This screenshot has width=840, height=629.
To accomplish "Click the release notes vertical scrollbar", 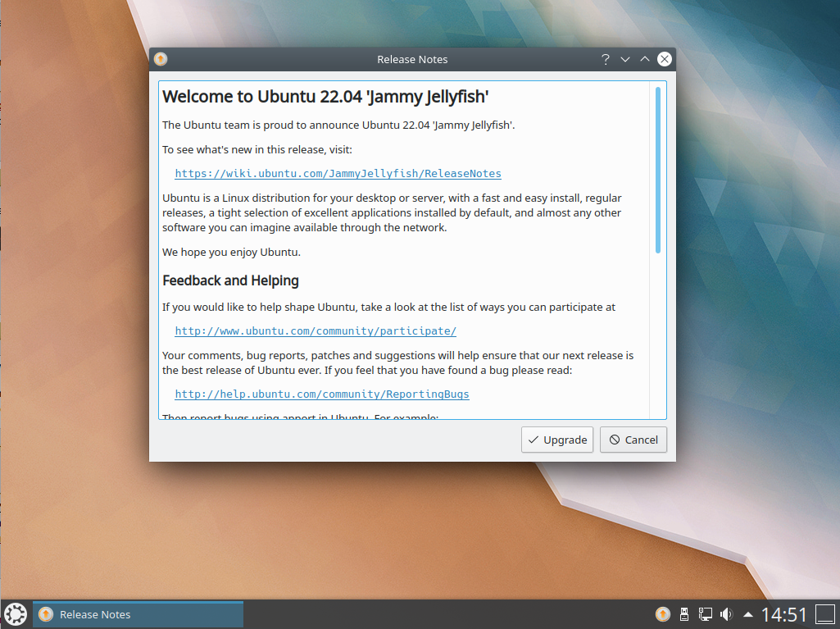I will (658, 170).
